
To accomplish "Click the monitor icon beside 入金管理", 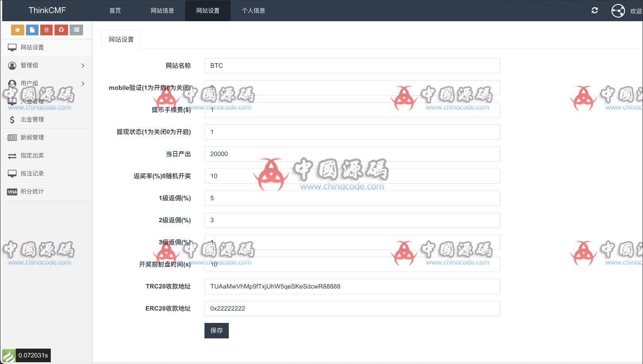I will tap(12, 102).
